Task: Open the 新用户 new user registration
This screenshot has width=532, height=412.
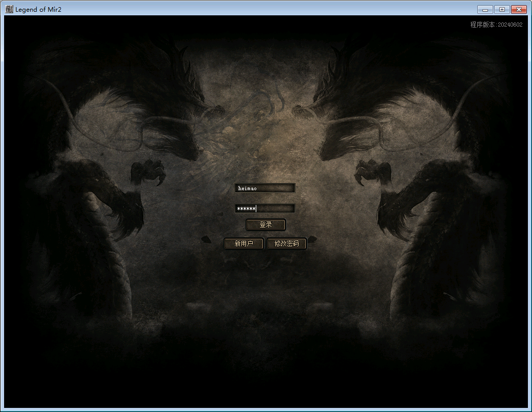Action: click(243, 244)
